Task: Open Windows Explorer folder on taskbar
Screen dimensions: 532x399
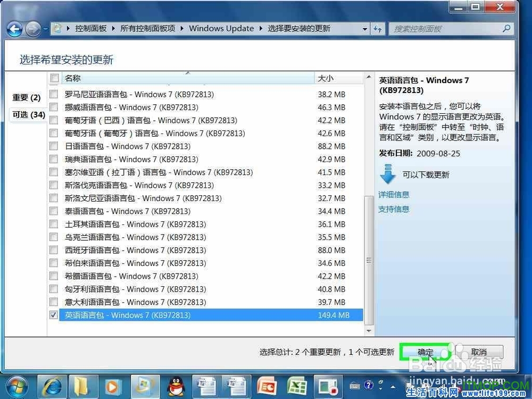Action: 83,387
